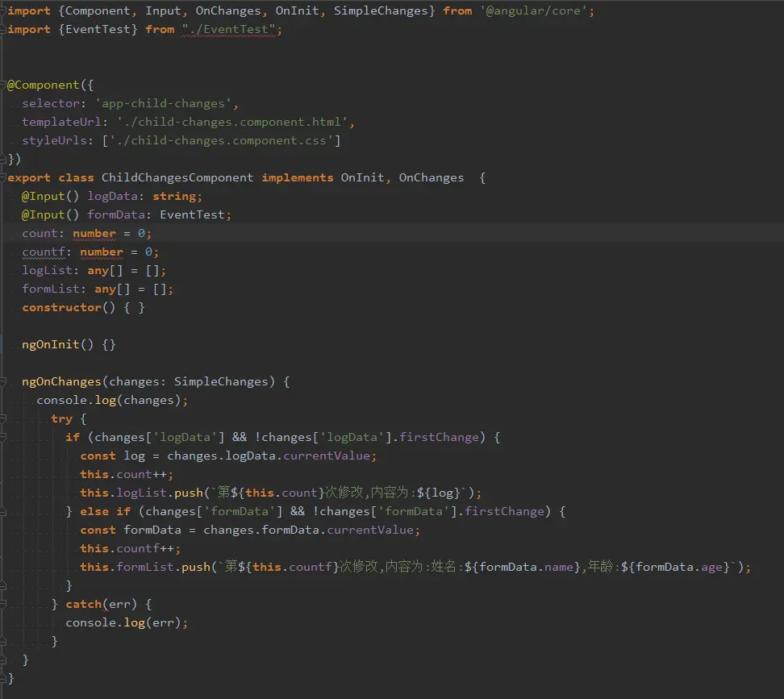The image size is (784, 699).
Task: Click ${formData.age} in the template string
Action: 675,567
